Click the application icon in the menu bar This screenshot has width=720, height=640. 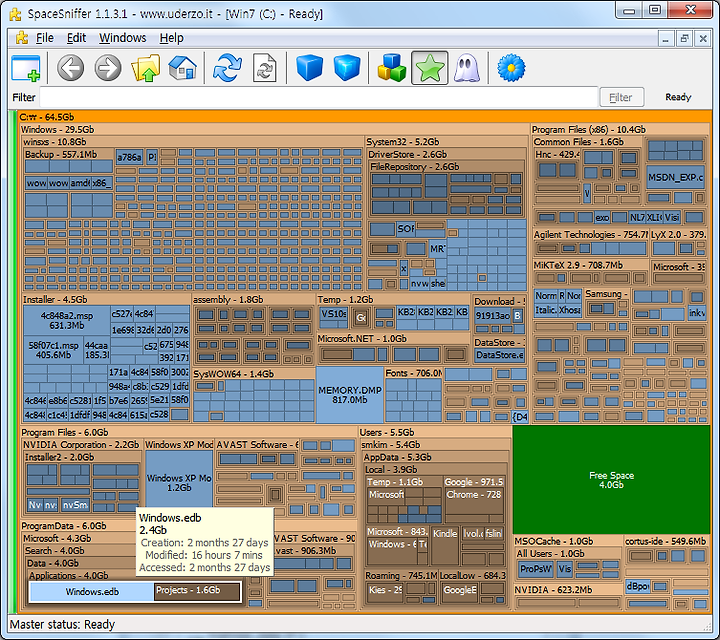[x=21, y=38]
